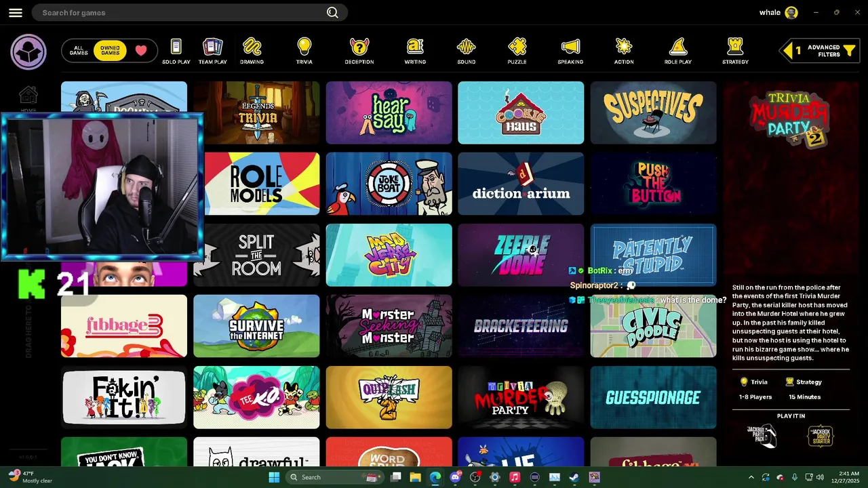Select the Joke Boat game tile

point(389,184)
